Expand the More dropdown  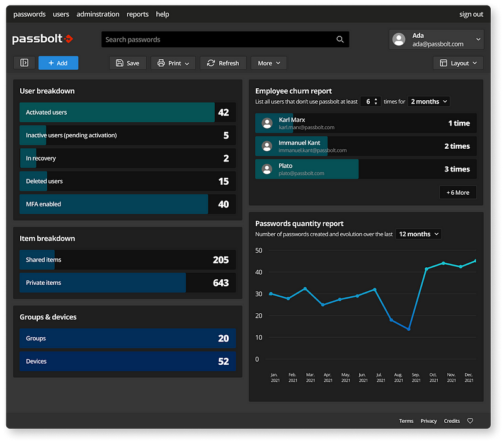pos(269,63)
